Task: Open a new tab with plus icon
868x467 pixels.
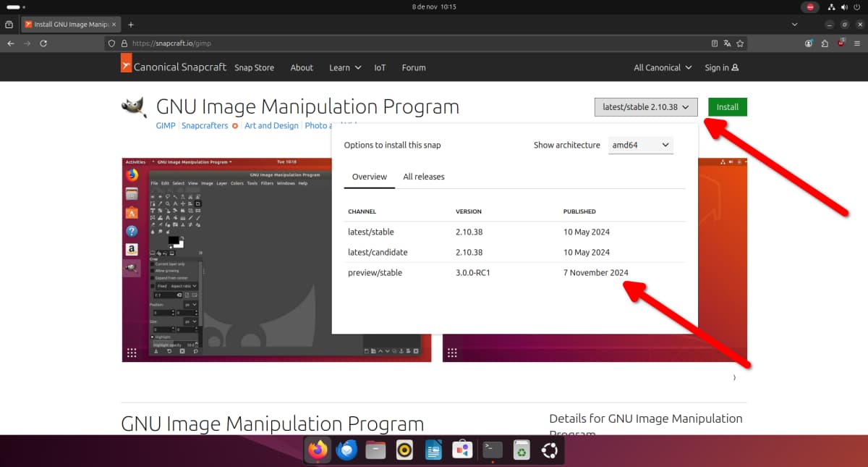Action: (x=131, y=24)
